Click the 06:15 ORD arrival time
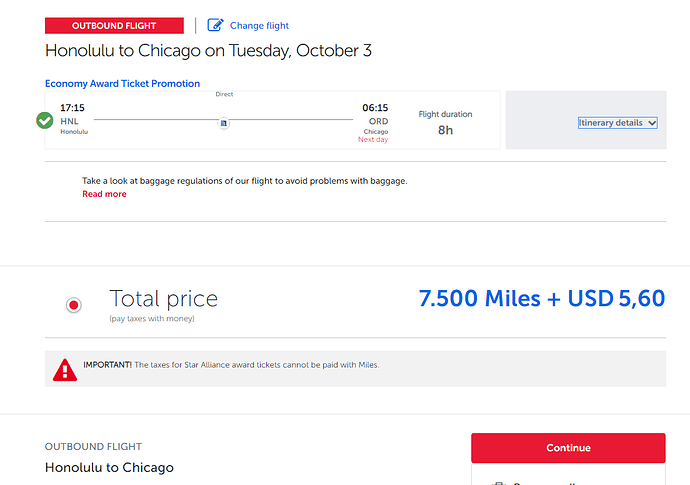 [x=375, y=108]
